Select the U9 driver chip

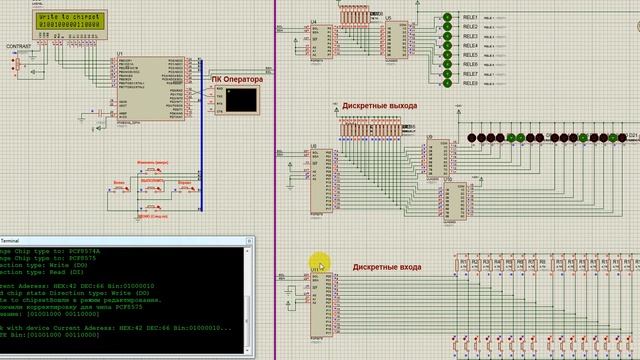438,159
